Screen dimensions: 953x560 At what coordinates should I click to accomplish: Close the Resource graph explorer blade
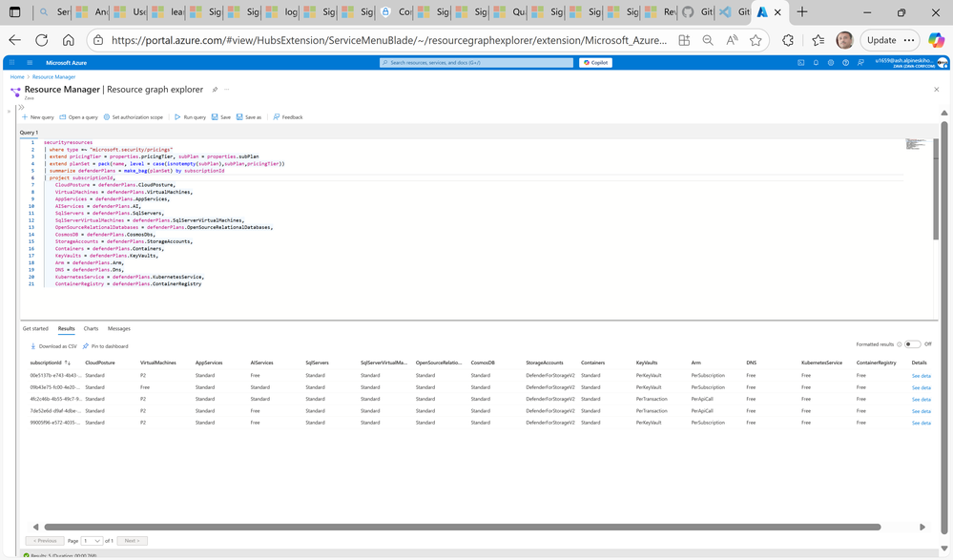tap(936, 90)
